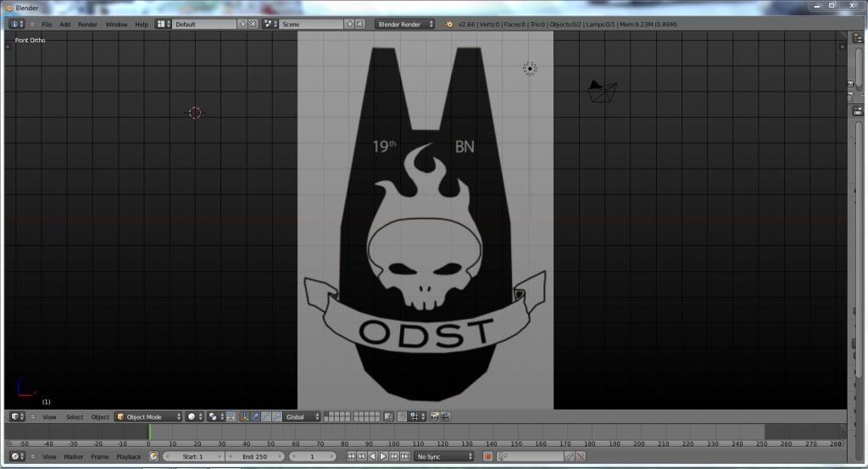This screenshot has height=469, width=868.
Task: Delete the Default screen layout
Action: click(253, 24)
